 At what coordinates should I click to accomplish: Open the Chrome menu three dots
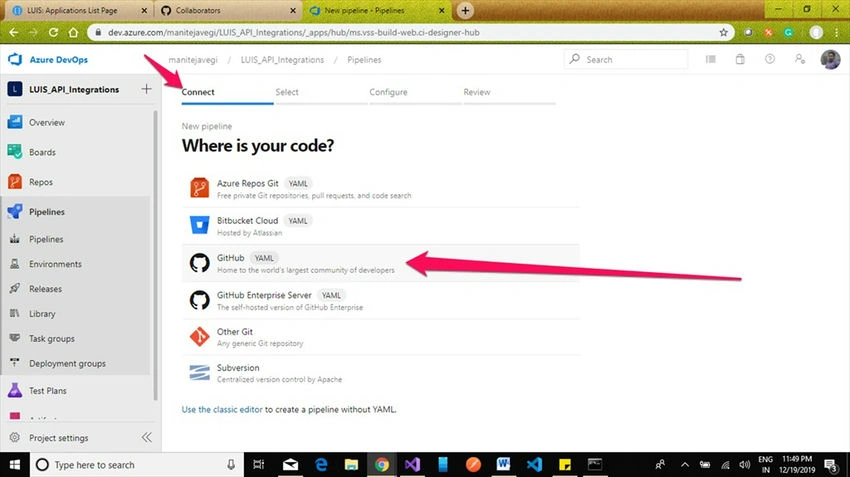(838, 33)
